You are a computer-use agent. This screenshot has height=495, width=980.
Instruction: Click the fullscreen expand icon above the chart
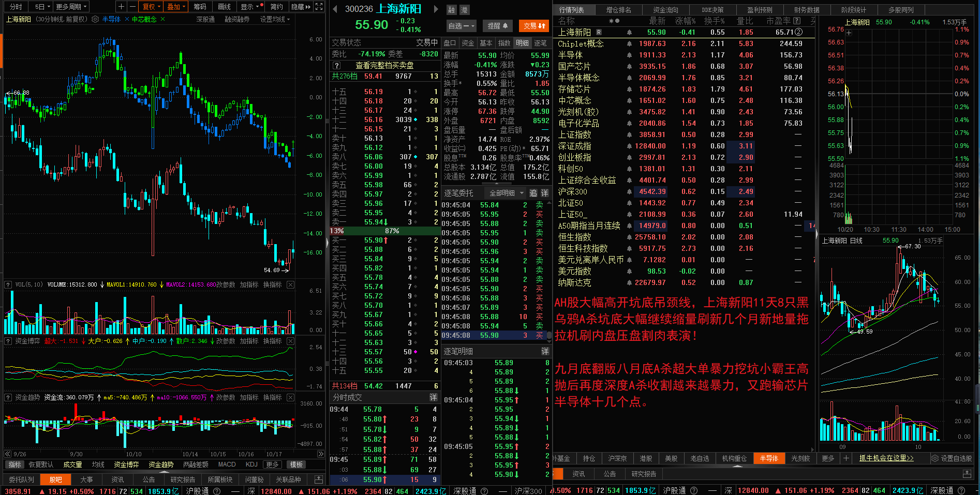point(319,7)
